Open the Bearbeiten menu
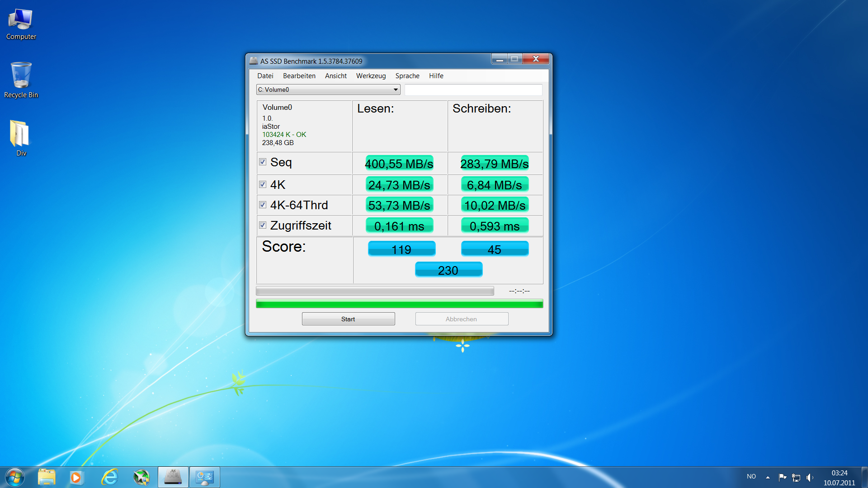The height and width of the screenshot is (488, 868). point(299,76)
